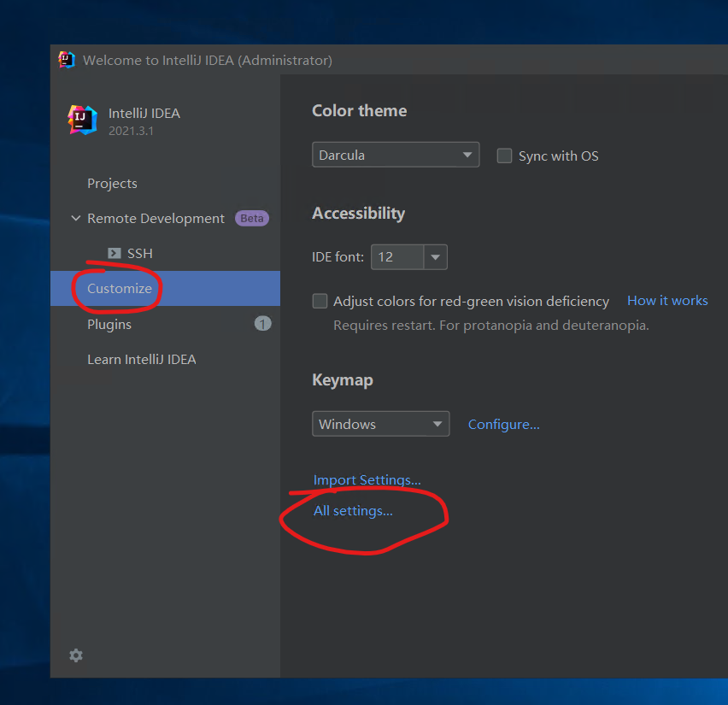Click the IDE font value field showing 12
Screen dimensions: 728x705
[x=397, y=257]
